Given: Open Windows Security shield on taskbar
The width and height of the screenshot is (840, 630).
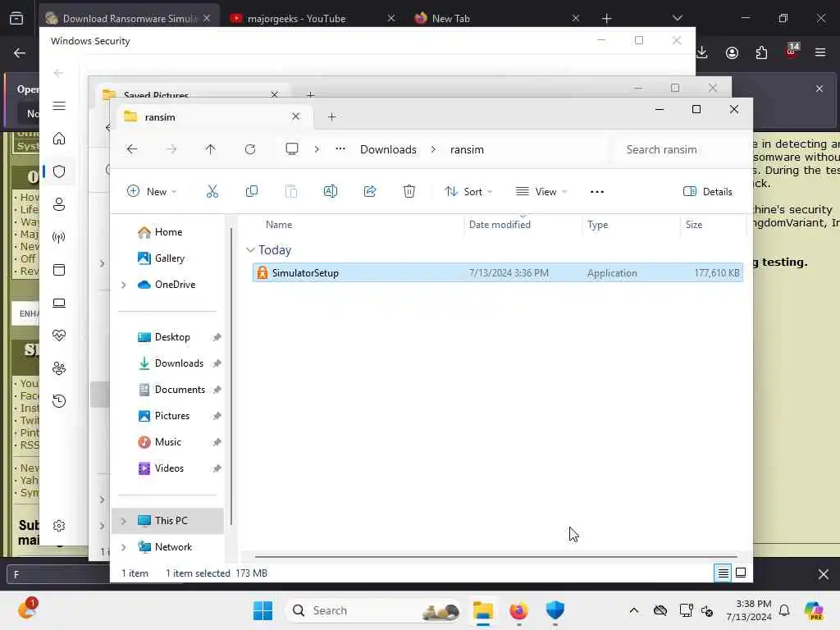Looking at the screenshot, I should (x=555, y=610).
